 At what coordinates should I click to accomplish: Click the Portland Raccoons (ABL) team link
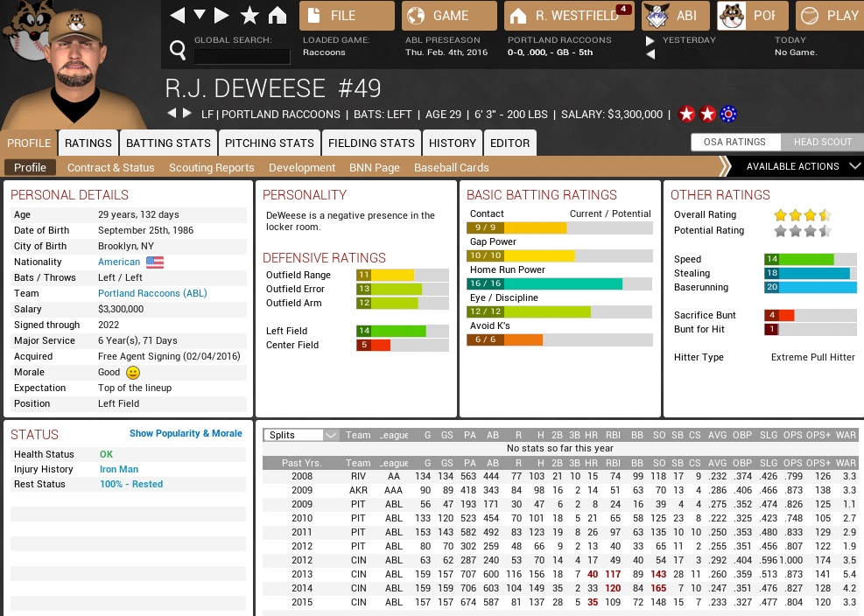coord(152,293)
